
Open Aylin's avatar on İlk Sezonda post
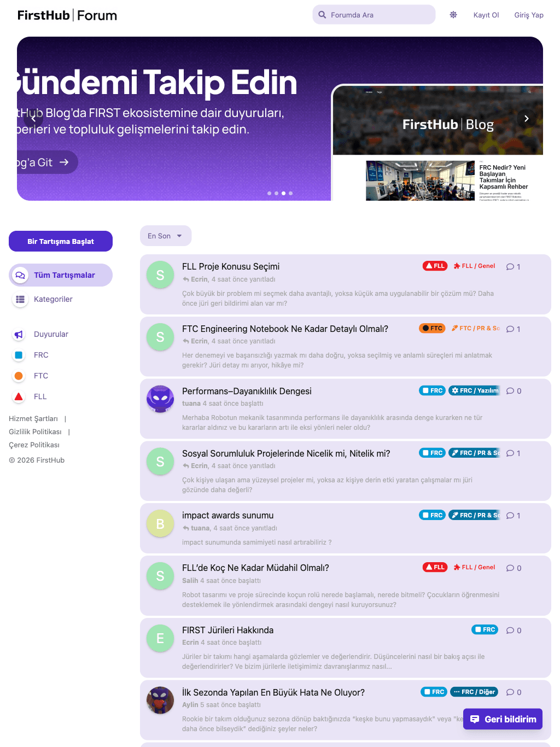click(x=160, y=700)
